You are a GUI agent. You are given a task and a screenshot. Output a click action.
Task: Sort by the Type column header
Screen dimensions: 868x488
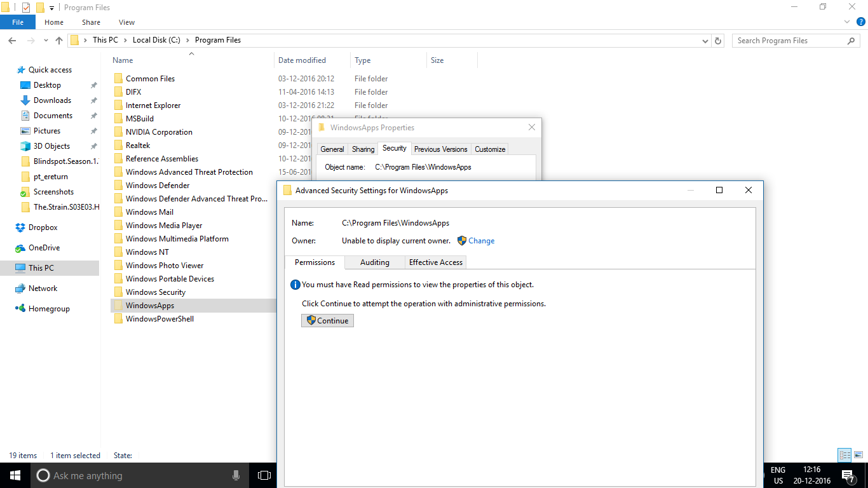point(388,60)
